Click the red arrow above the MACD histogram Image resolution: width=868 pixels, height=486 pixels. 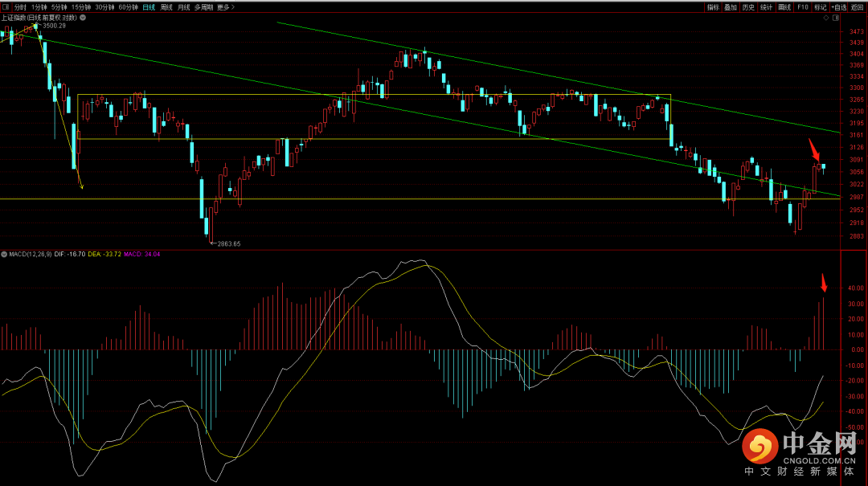[824, 283]
